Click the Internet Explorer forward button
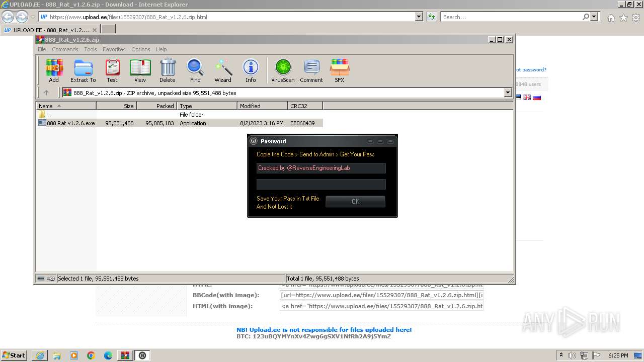 pyautogui.click(x=22, y=17)
